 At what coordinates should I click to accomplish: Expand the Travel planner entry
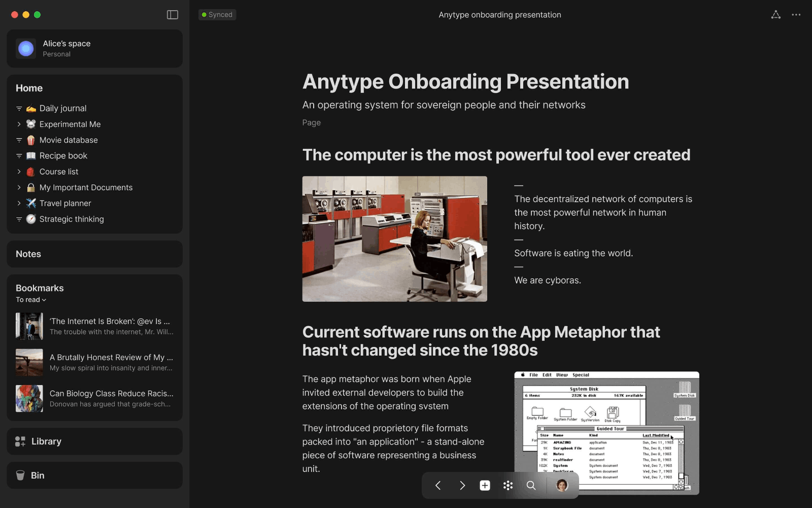(19, 203)
